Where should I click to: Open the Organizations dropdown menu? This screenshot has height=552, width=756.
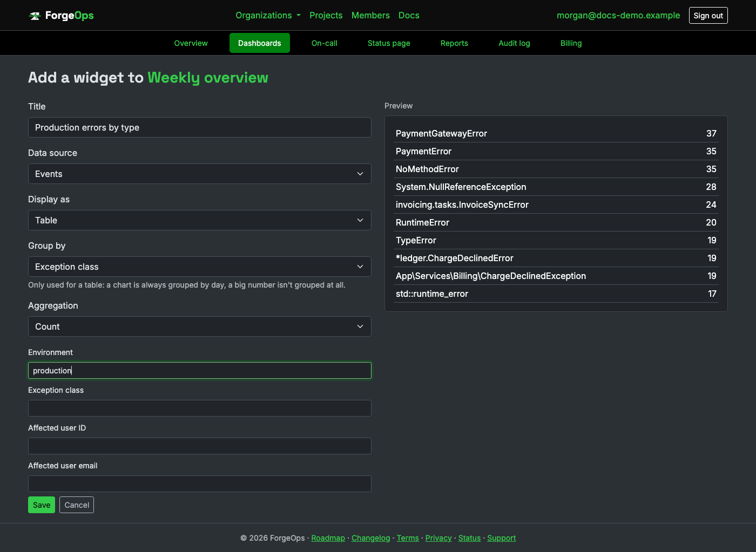[x=268, y=15]
